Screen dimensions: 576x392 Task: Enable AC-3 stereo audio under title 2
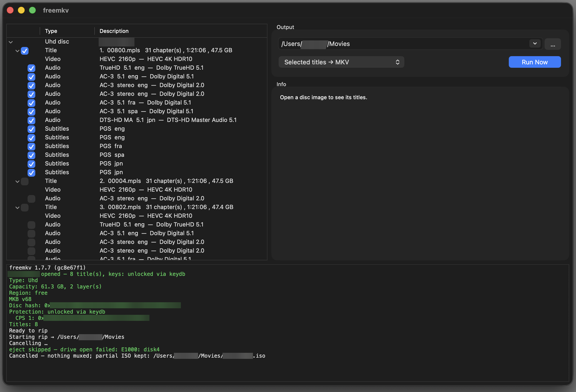pyautogui.click(x=32, y=199)
